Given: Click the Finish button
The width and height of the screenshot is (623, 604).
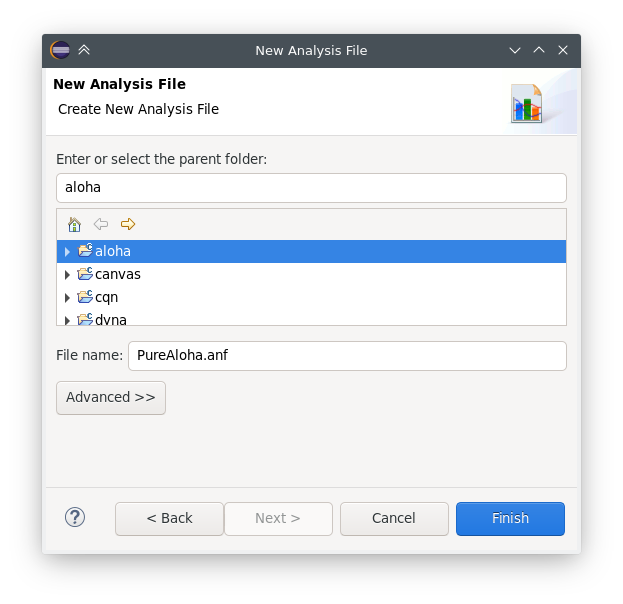Looking at the screenshot, I should click(510, 519).
